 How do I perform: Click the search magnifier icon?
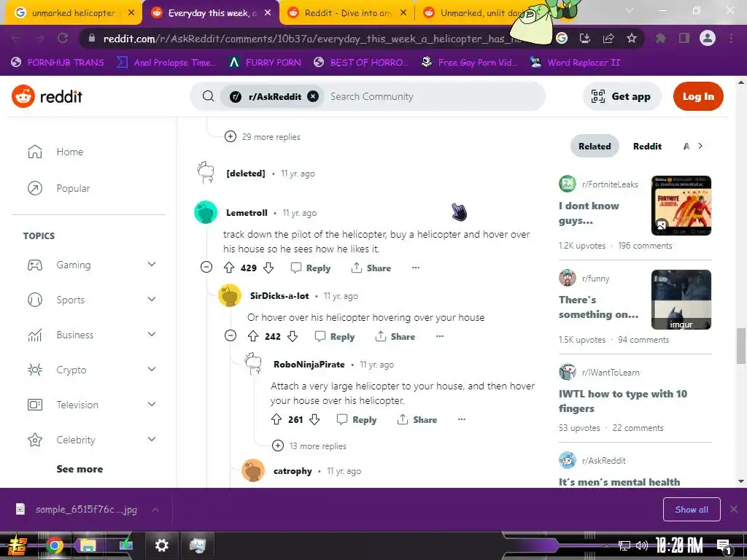tap(208, 97)
